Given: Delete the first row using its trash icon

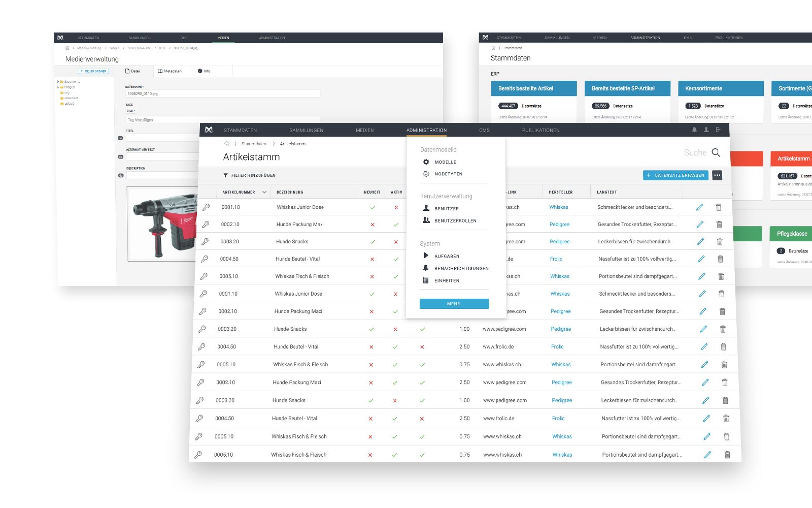Looking at the screenshot, I should click(x=719, y=207).
